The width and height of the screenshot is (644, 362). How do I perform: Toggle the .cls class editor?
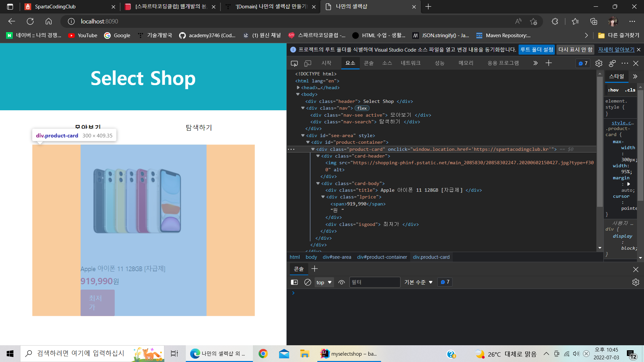pyautogui.click(x=630, y=90)
